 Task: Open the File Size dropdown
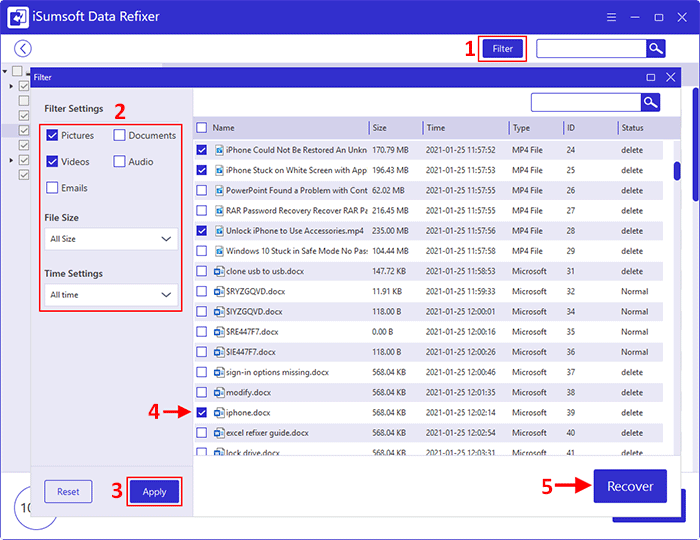[111, 239]
